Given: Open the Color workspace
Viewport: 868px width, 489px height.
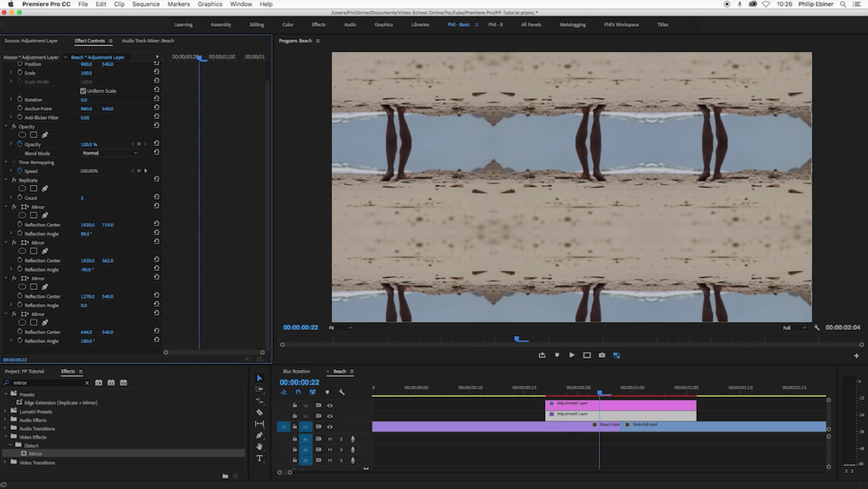Looking at the screenshot, I should click(x=287, y=24).
